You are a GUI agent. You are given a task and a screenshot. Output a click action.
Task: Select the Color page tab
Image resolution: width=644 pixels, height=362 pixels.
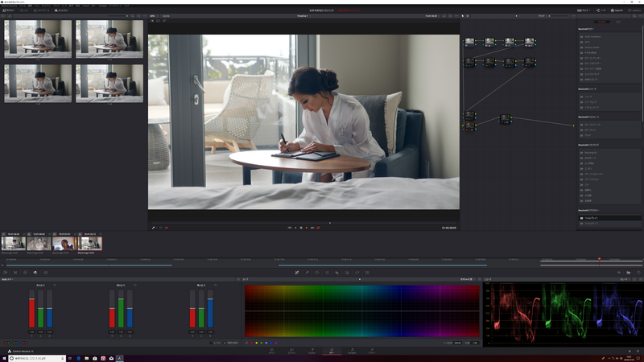332,351
